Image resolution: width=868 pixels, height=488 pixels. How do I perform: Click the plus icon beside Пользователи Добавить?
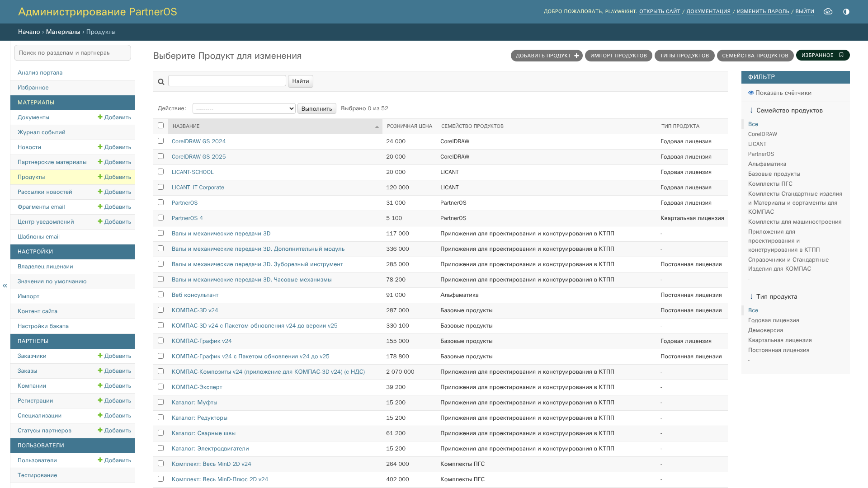(x=100, y=460)
